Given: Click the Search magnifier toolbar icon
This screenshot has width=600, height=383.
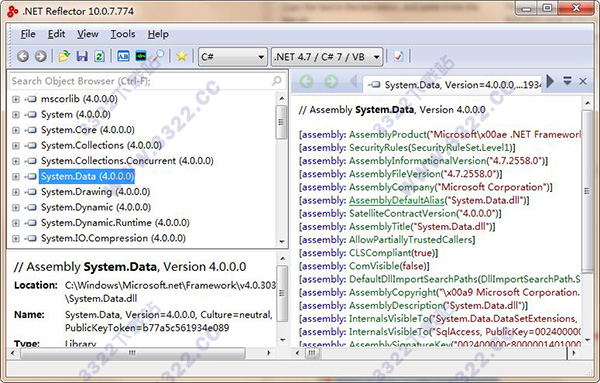Looking at the screenshot, I should [158, 57].
